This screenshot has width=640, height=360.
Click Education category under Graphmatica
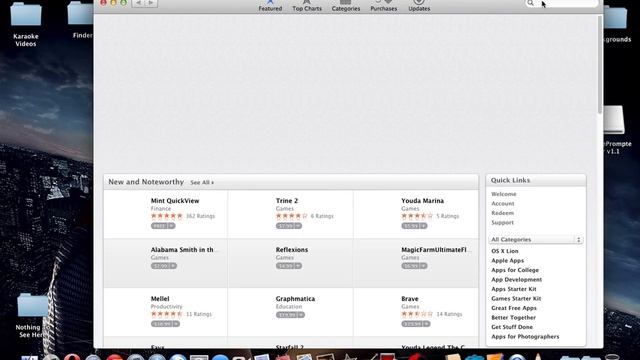[289, 307]
